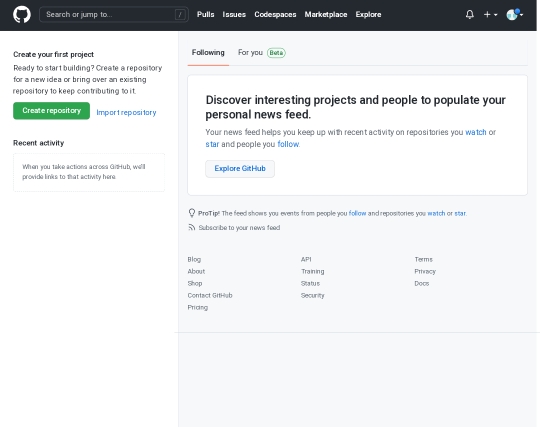
Task: Click the Explore GitHub button
Action: 240,169
